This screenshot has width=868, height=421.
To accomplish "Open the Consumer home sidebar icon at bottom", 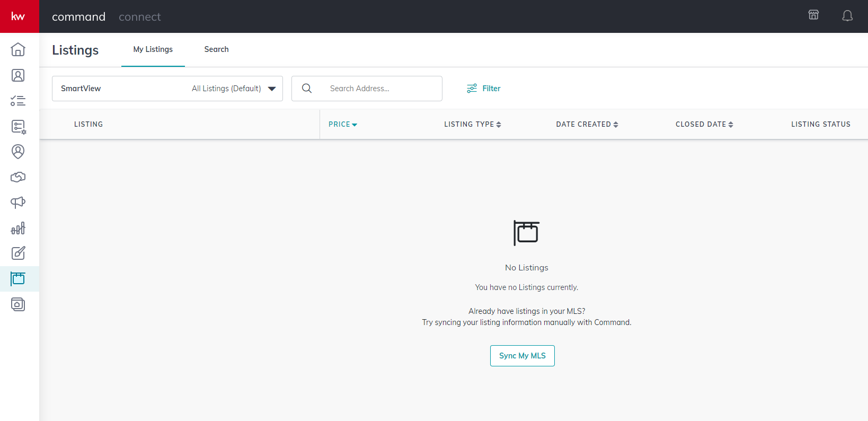I will pos(18,304).
